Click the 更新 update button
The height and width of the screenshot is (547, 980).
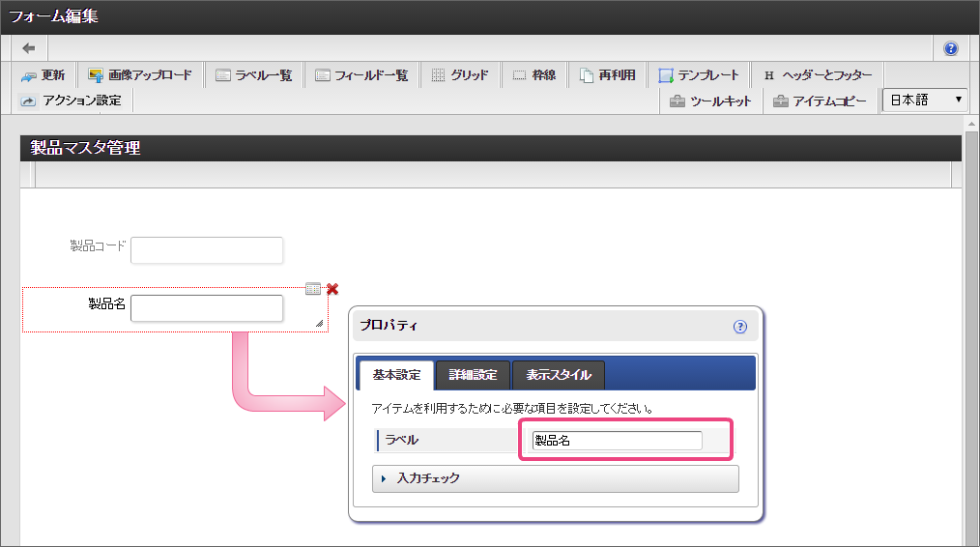[x=43, y=75]
